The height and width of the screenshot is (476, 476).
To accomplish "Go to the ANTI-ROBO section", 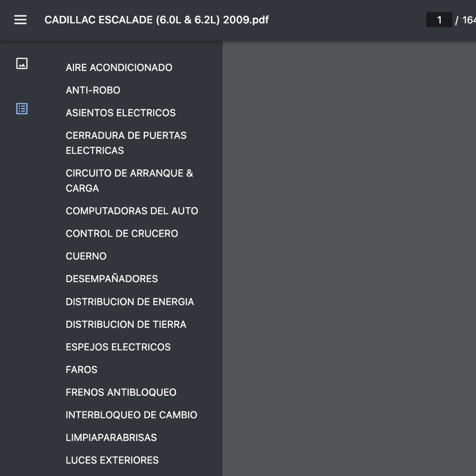I will point(93,90).
